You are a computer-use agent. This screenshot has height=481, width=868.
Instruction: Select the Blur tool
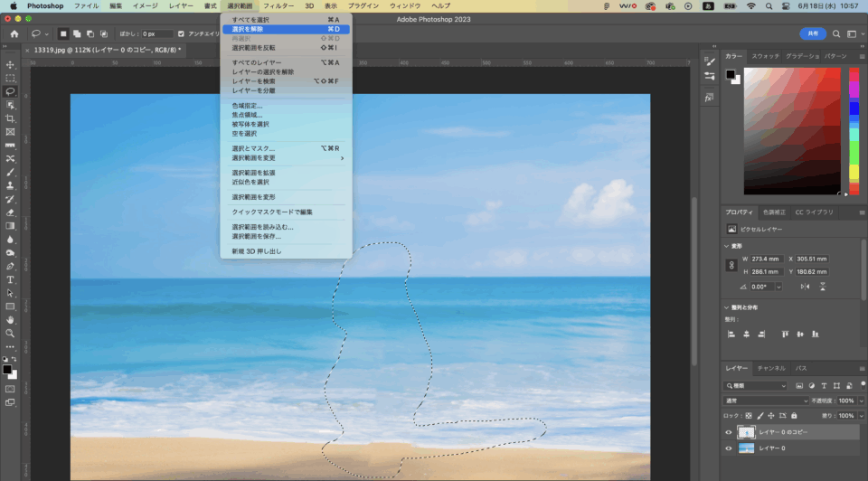coord(10,240)
